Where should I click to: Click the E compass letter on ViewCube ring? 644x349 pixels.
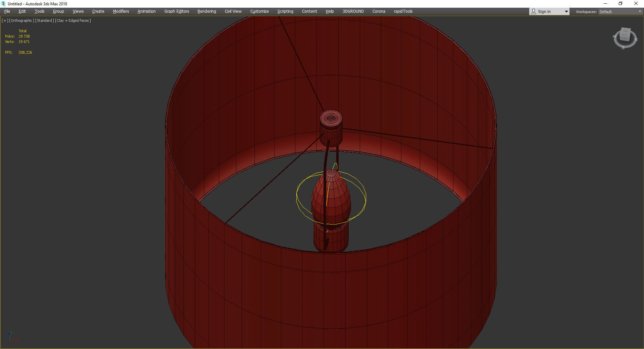pyautogui.click(x=636, y=40)
